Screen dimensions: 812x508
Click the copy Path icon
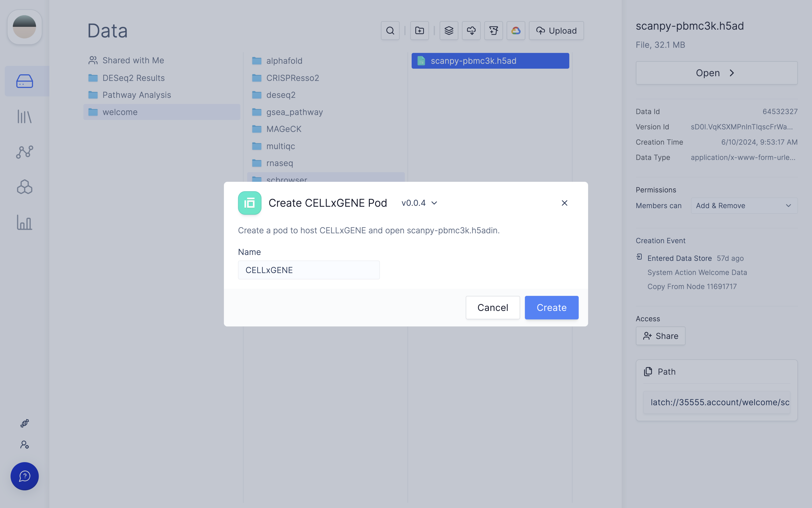pos(648,372)
